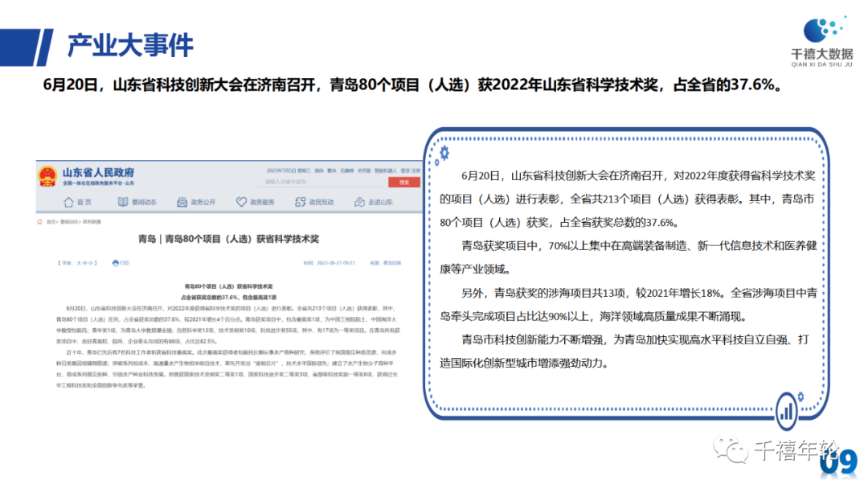Click slide title 产业大事件

(x=130, y=45)
